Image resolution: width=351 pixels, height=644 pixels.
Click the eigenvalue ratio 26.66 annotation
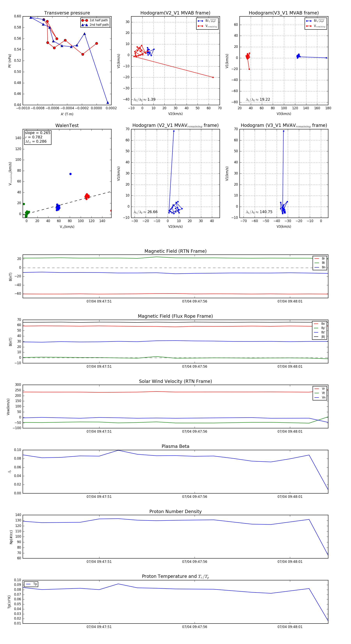tap(146, 212)
